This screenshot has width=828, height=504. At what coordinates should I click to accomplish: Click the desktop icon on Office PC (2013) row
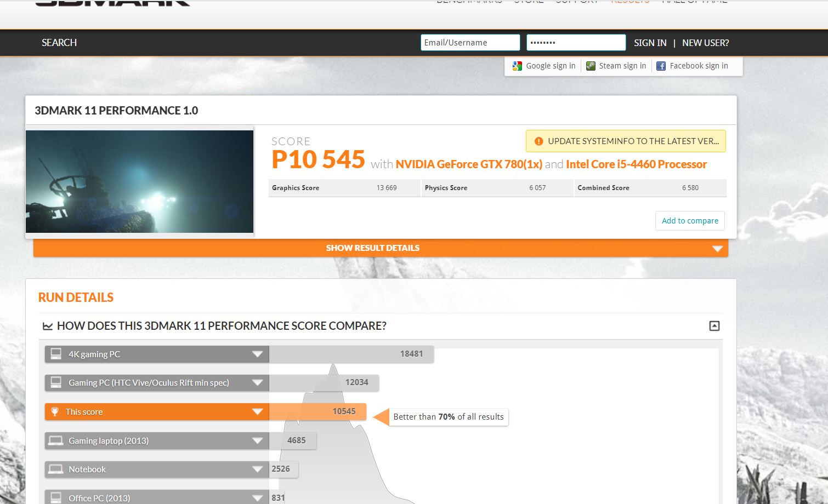click(x=56, y=497)
